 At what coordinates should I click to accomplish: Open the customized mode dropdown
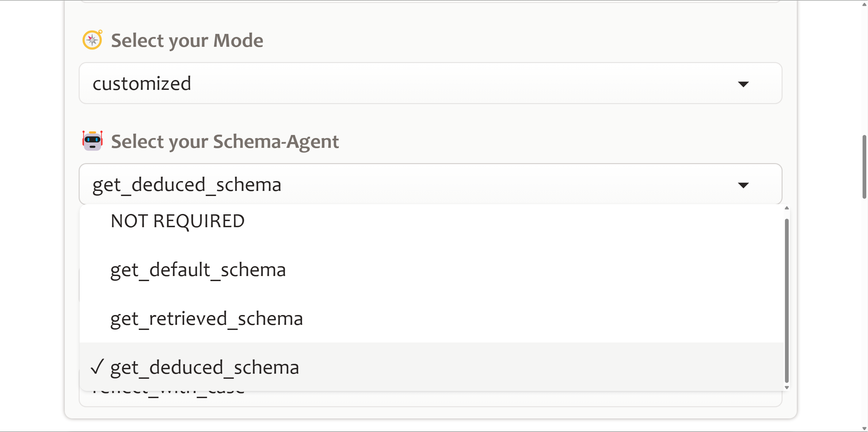point(430,83)
